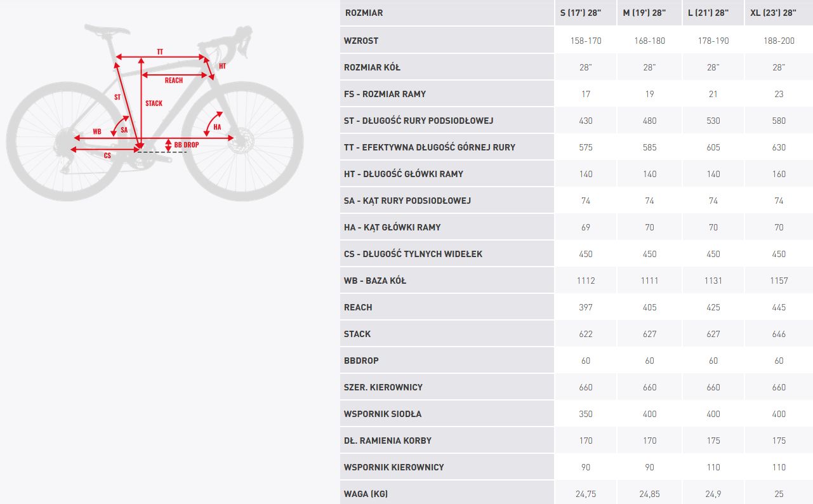
Task: Click the HT head tube marker
Action: [222, 66]
